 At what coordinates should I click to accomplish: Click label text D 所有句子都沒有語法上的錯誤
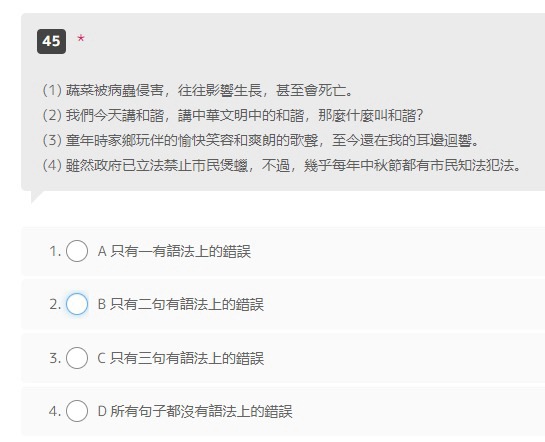pos(195,411)
